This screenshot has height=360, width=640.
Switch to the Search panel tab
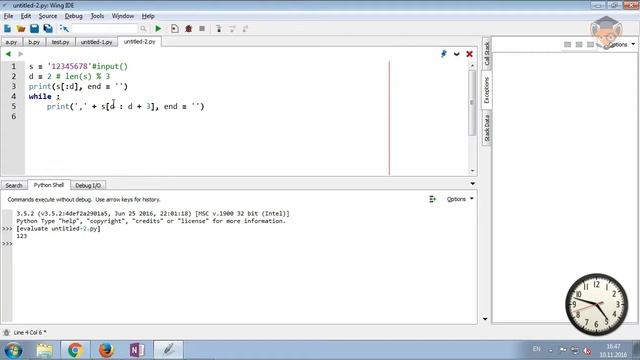(x=14, y=185)
